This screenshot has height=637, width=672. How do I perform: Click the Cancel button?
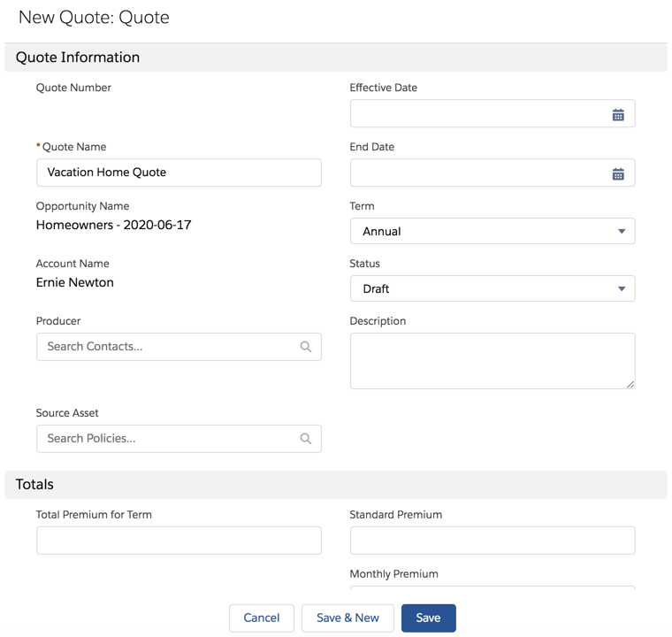coord(262,618)
